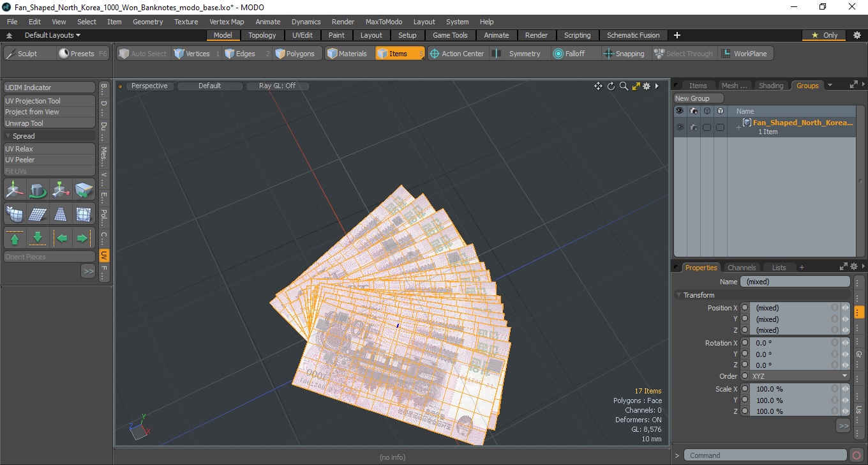This screenshot has height=465, width=868.
Task: Click the UV Projection Tool button
Action: pyautogui.click(x=50, y=101)
